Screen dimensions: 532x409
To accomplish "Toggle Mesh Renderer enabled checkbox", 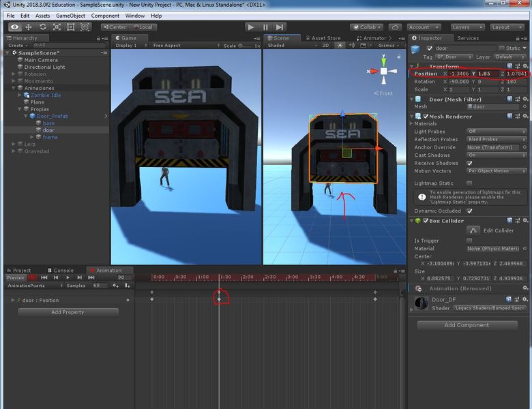I will (426, 117).
